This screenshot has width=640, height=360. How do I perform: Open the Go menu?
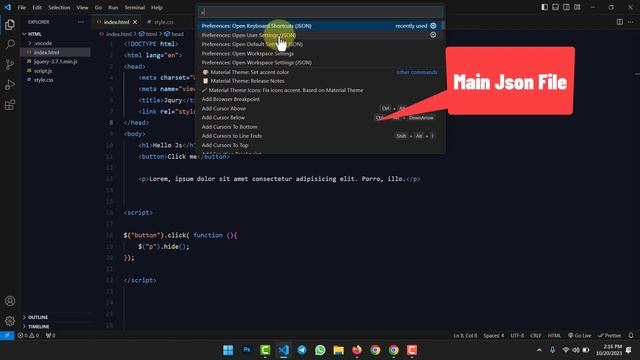click(x=98, y=7)
